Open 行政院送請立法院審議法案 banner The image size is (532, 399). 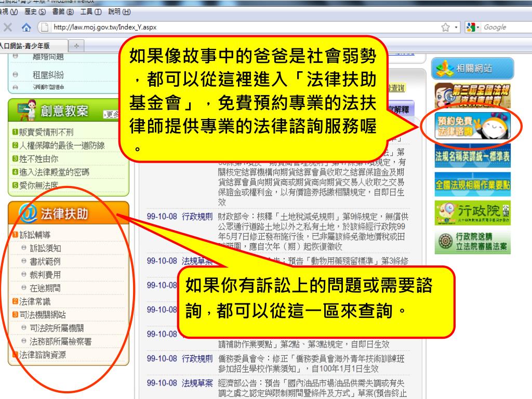pyautogui.click(x=473, y=241)
